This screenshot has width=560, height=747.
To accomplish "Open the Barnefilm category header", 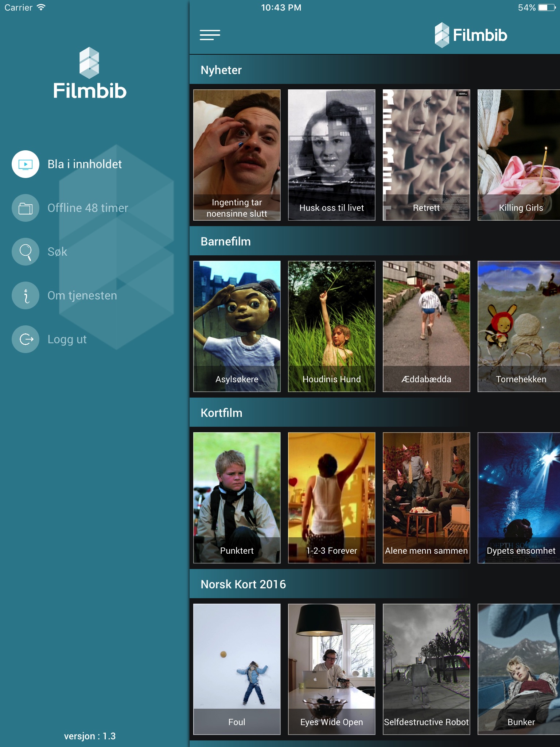I will pyautogui.click(x=375, y=241).
